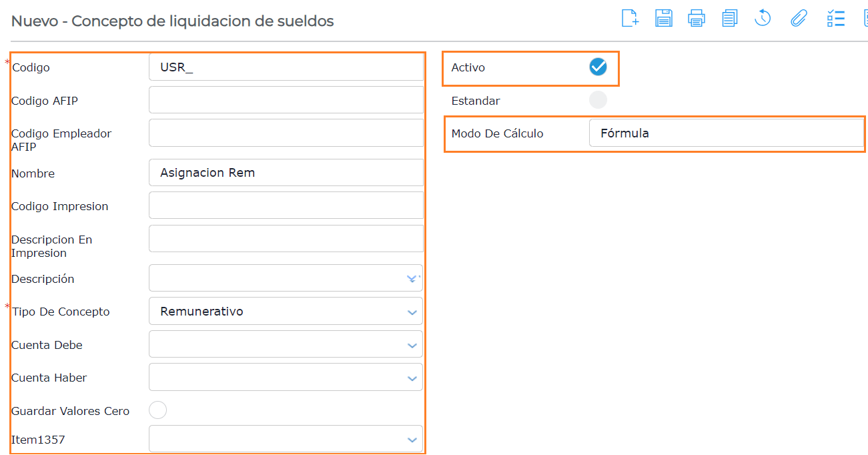The image size is (868, 455).
Task: Click the printer icon
Action: 697,19
